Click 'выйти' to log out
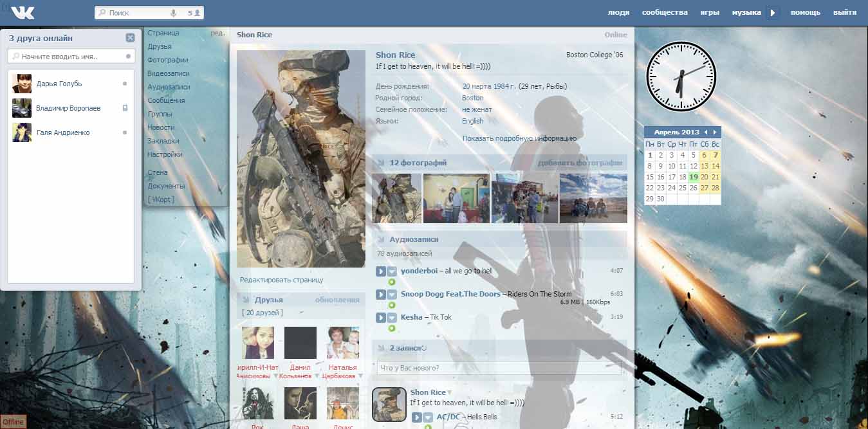868x429 pixels. tap(845, 12)
